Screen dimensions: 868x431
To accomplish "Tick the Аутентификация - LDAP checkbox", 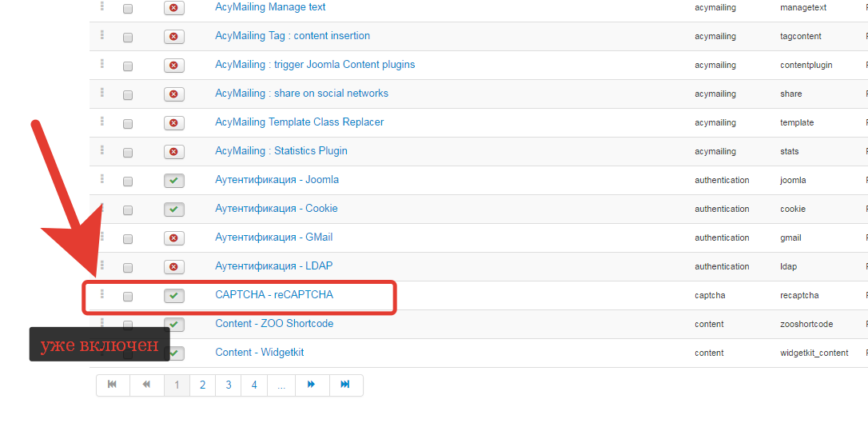I will pyautogui.click(x=128, y=268).
